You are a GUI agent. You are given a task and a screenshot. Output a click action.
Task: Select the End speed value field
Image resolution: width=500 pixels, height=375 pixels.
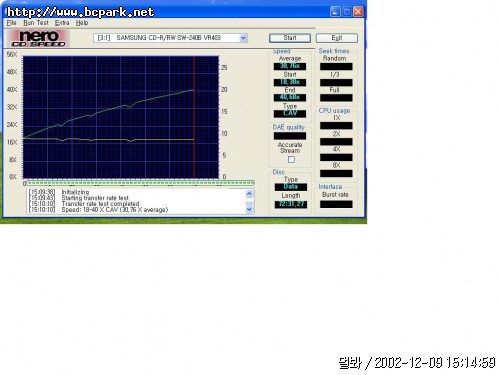(x=290, y=97)
